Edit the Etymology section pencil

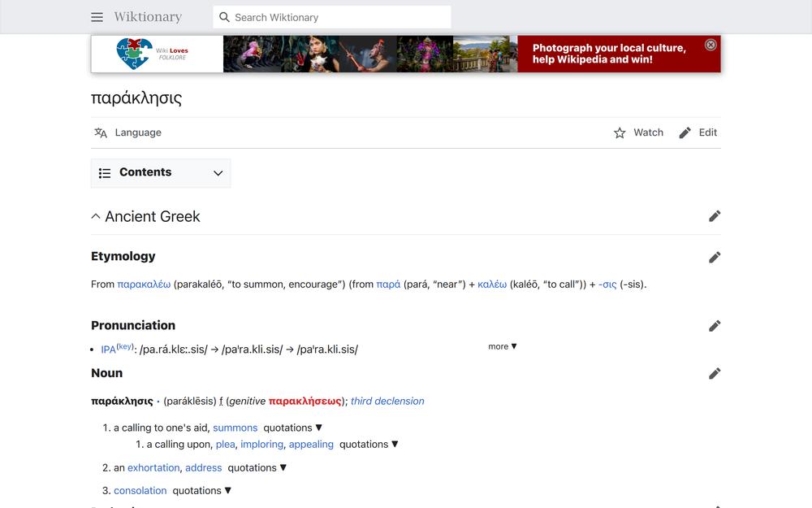point(715,258)
